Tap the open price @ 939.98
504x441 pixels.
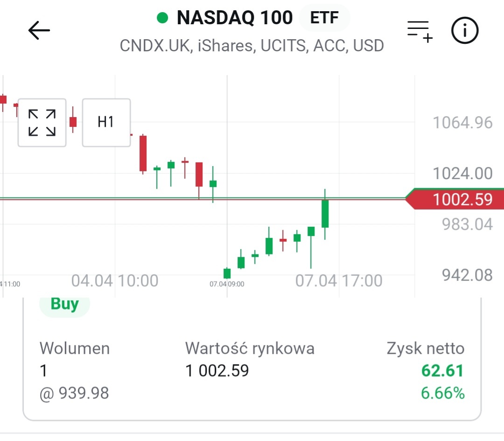[74, 393]
